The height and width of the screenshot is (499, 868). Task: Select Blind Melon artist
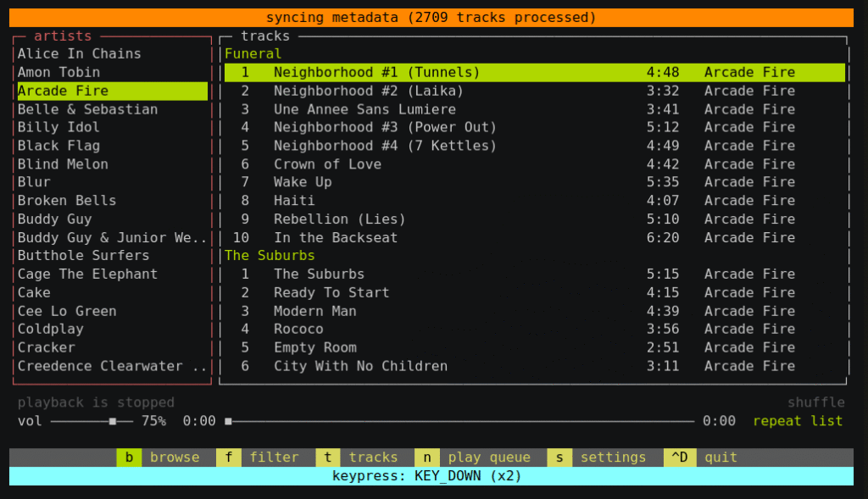tap(113, 164)
